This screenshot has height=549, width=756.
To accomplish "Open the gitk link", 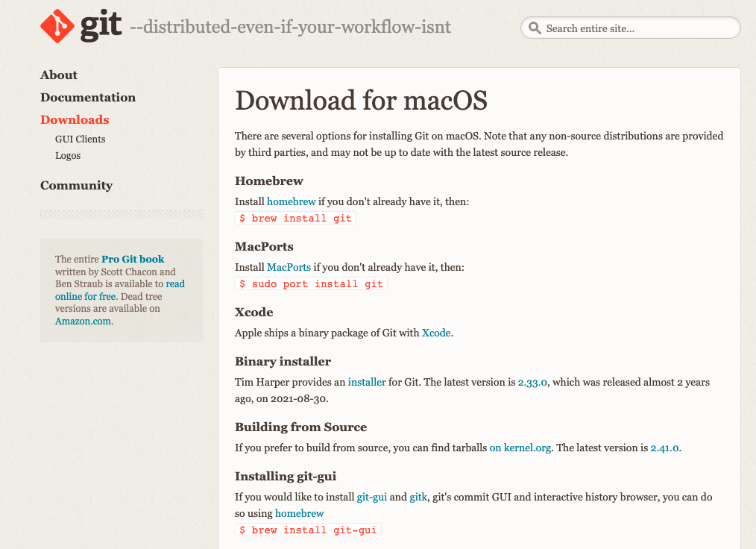I will tap(418, 497).
